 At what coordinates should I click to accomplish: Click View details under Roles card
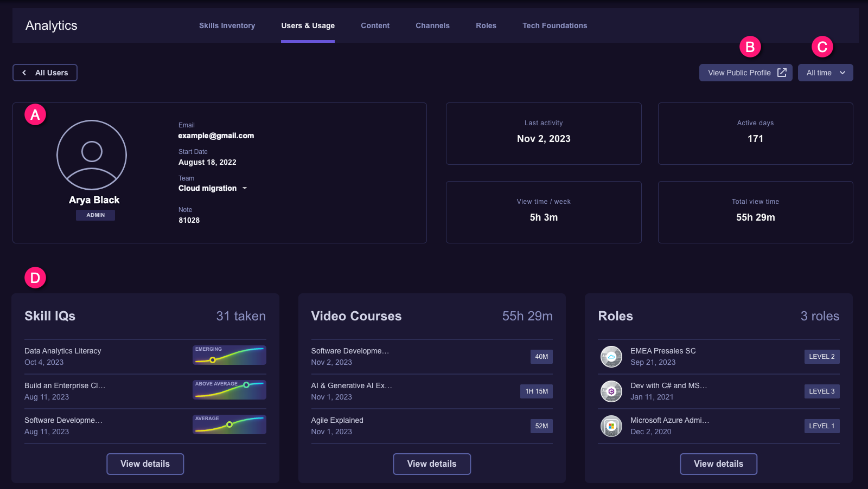click(x=718, y=464)
